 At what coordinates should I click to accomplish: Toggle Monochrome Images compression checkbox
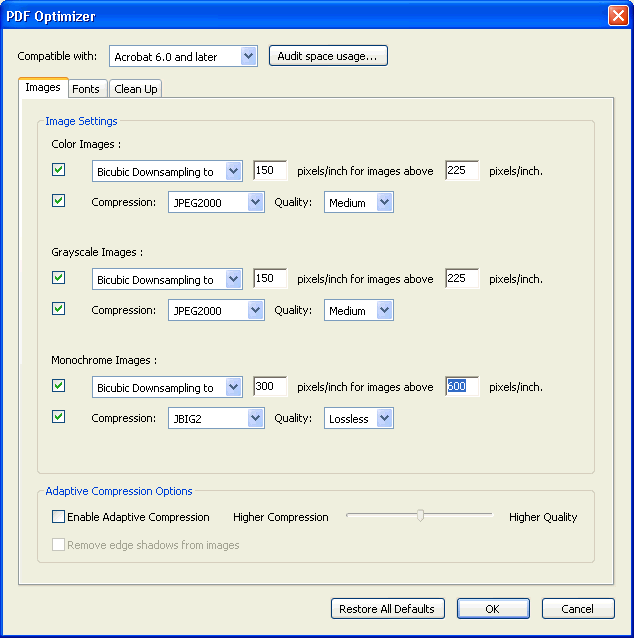click(x=58, y=417)
